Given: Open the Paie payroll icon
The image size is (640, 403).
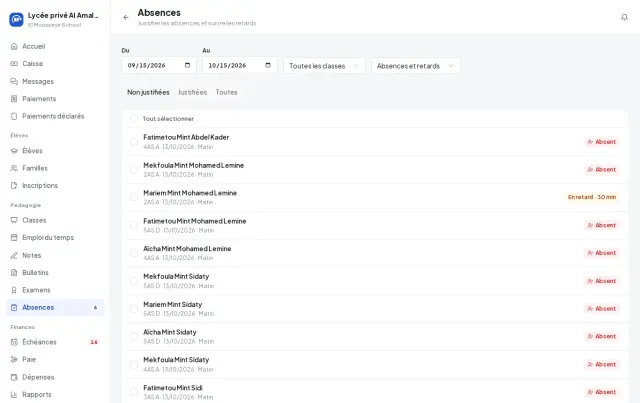Looking at the screenshot, I should point(14,359).
